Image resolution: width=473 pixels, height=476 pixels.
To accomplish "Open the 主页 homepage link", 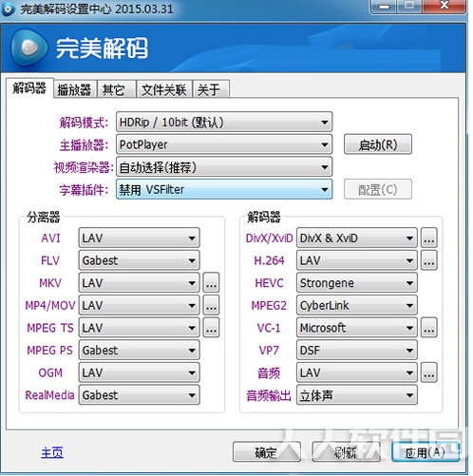I will [x=52, y=452].
